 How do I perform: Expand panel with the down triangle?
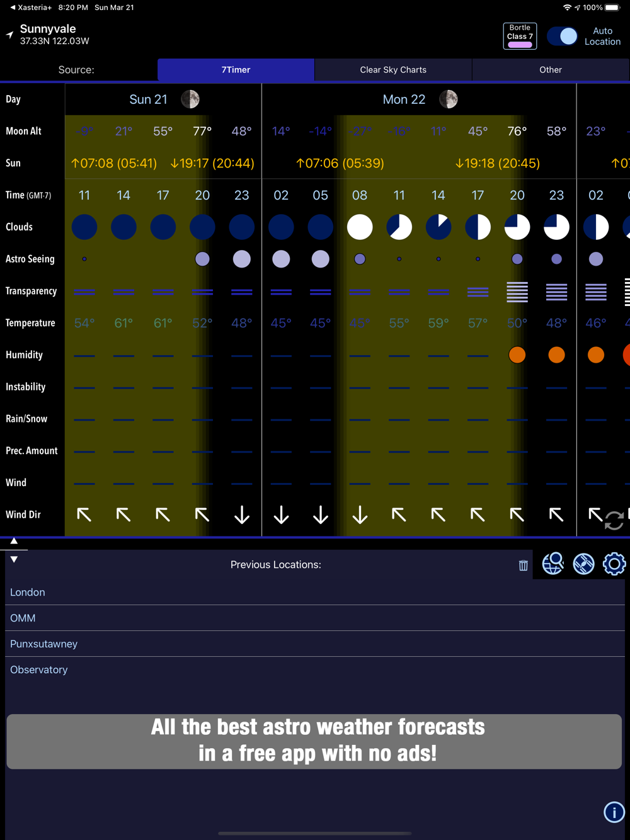pyautogui.click(x=14, y=559)
